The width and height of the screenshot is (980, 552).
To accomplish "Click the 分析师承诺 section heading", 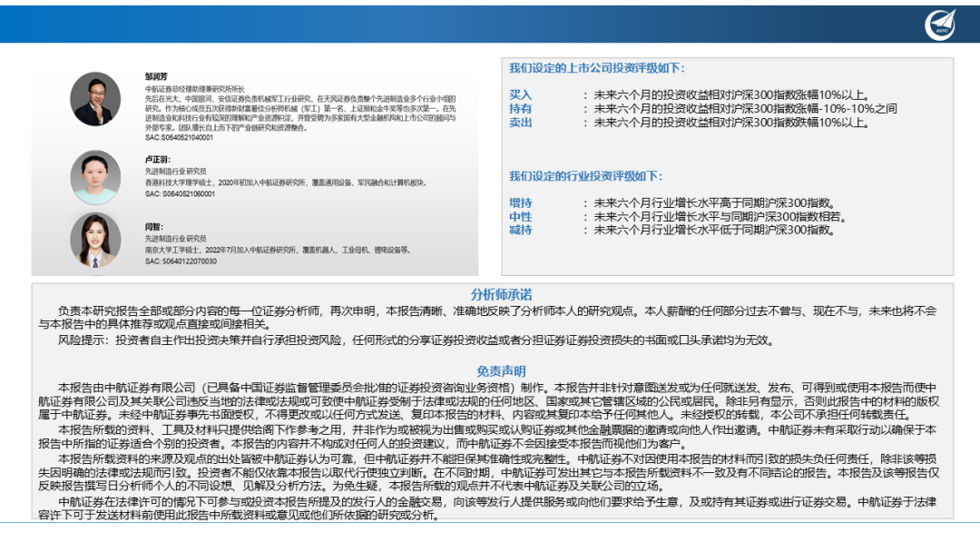I will click(x=501, y=294).
